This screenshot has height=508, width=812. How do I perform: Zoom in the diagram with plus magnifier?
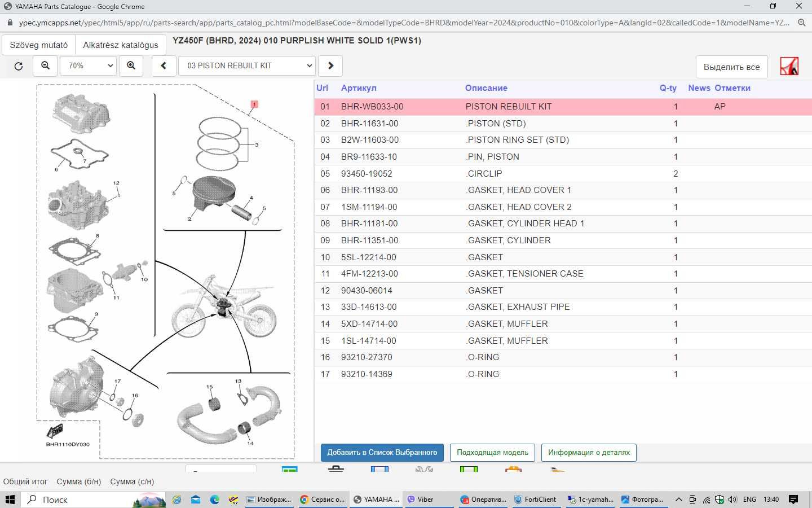[x=131, y=65]
